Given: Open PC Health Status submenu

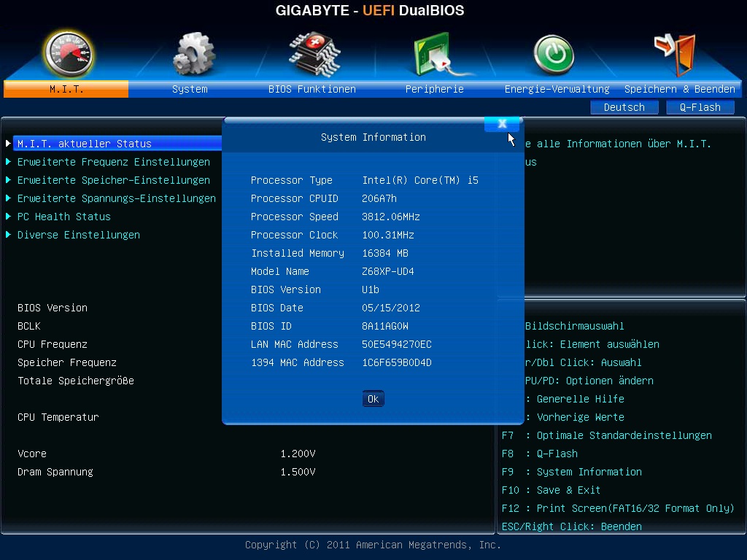Looking at the screenshot, I should click(64, 217).
